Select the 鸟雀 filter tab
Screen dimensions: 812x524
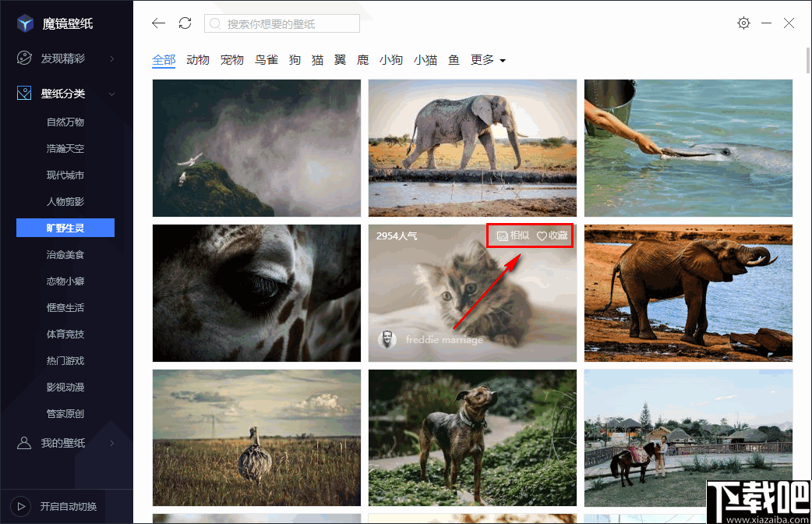coord(267,60)
